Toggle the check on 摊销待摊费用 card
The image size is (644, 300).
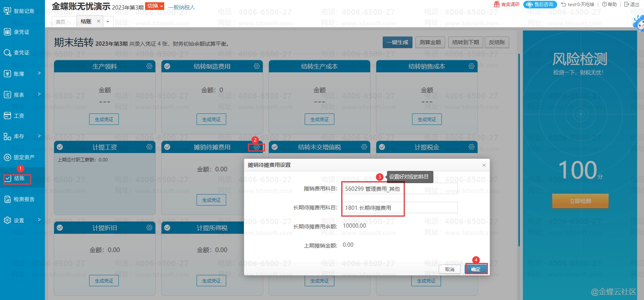pos(167,147)
